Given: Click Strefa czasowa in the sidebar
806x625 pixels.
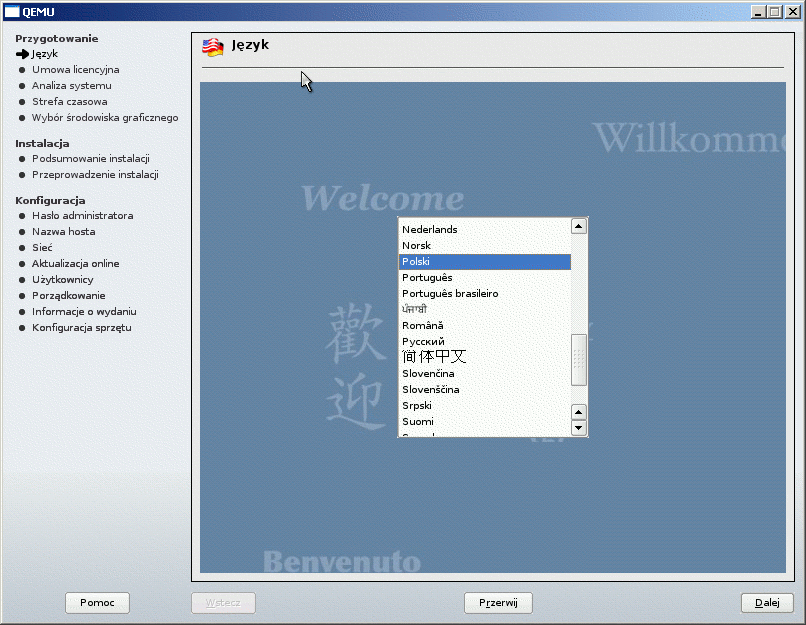Looking at the screenshot, I should click(x=69, y=102).
